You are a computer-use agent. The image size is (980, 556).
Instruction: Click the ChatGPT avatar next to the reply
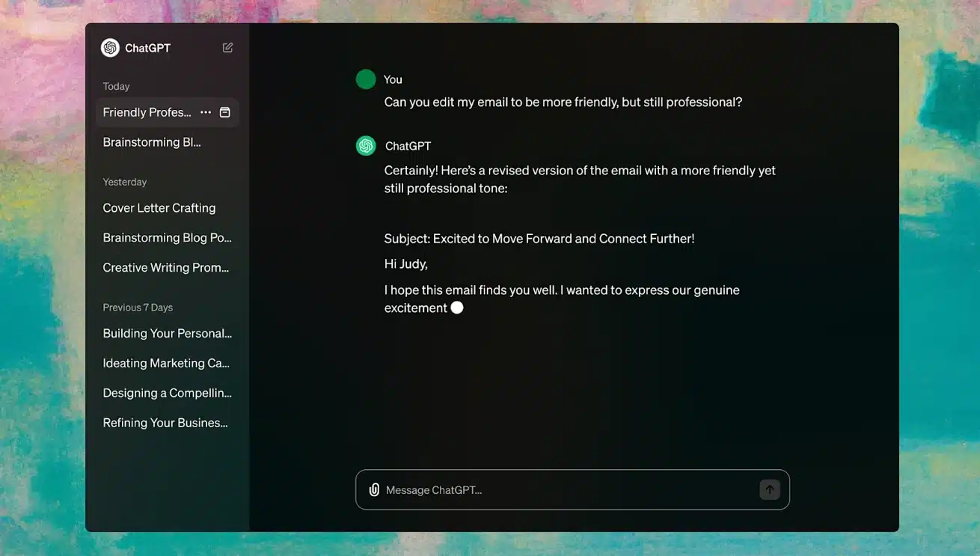click(365, 145)
